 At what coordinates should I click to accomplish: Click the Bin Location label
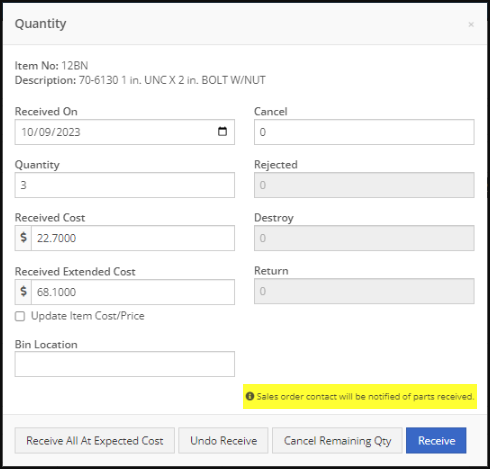click(x=46, y=344)
